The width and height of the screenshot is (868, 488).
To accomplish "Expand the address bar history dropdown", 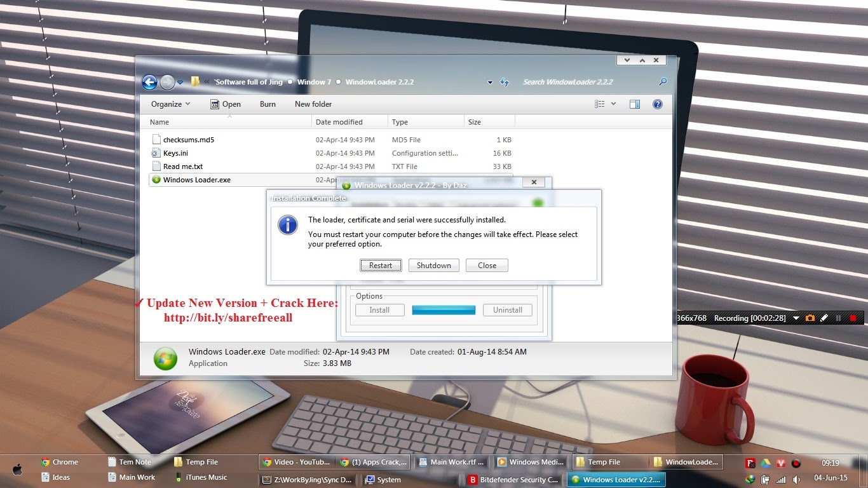I will (x=490, y=83).
